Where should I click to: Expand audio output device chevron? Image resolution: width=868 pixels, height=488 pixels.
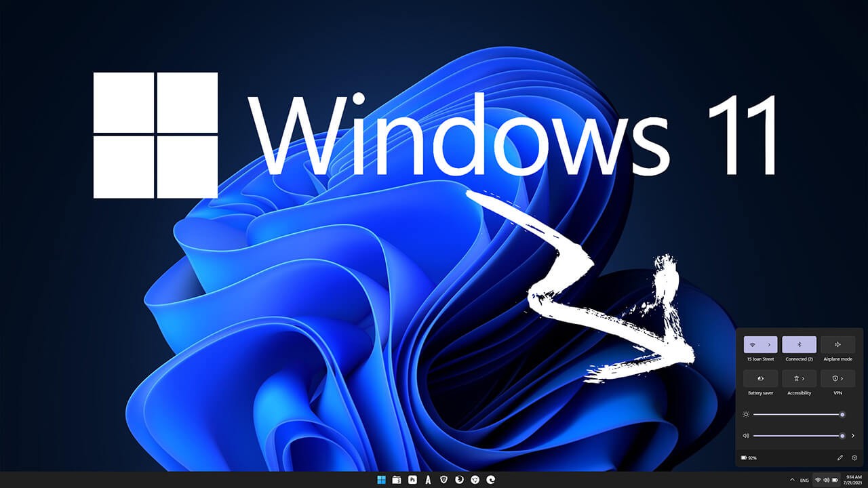(x=853, y=436)
